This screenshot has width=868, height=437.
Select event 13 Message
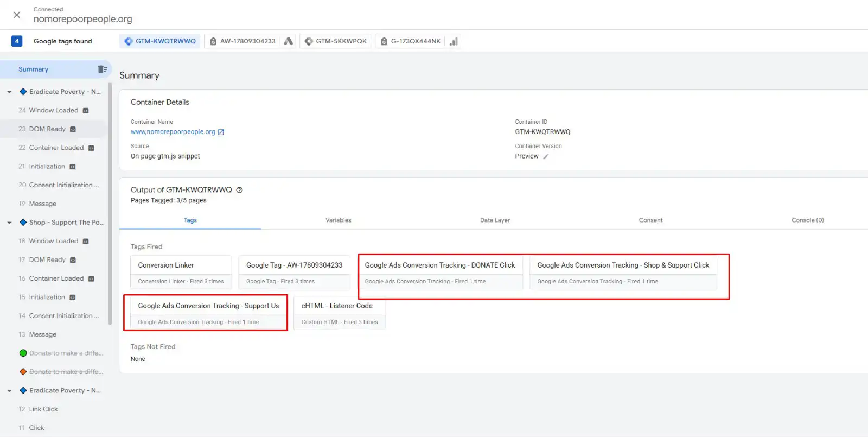[x=54, y=335]
